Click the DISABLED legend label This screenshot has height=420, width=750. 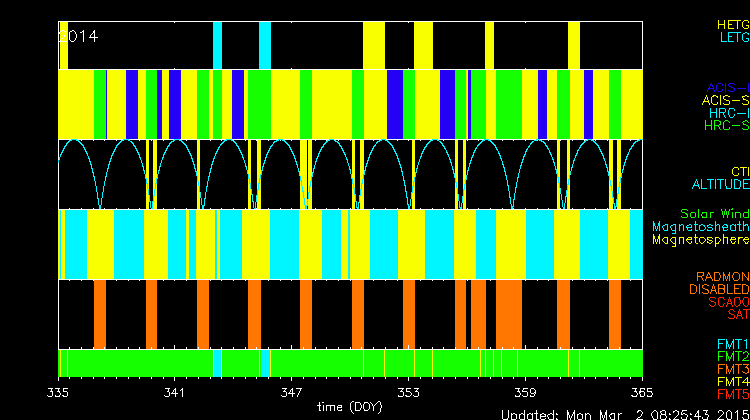click(717, 289)
